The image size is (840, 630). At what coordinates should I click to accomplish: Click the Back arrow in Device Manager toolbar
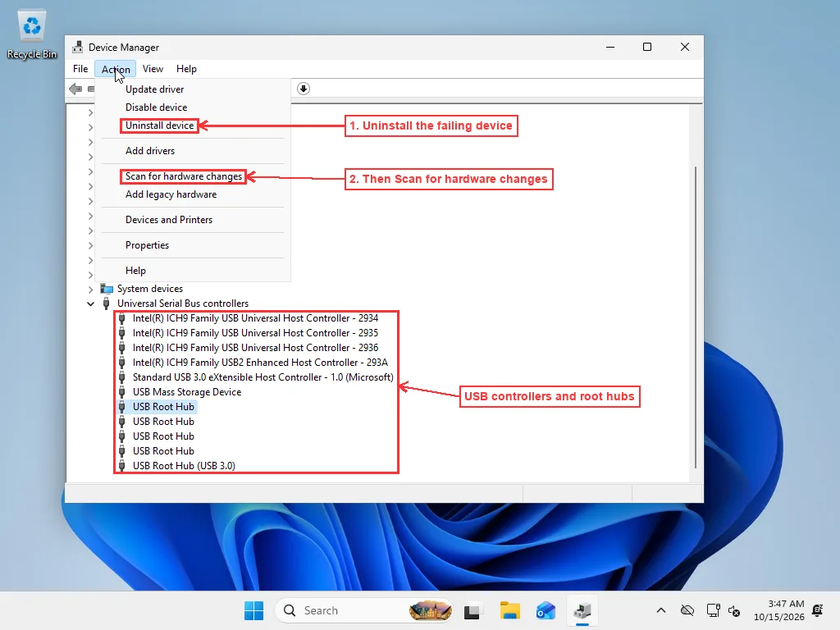coord(75,89)
